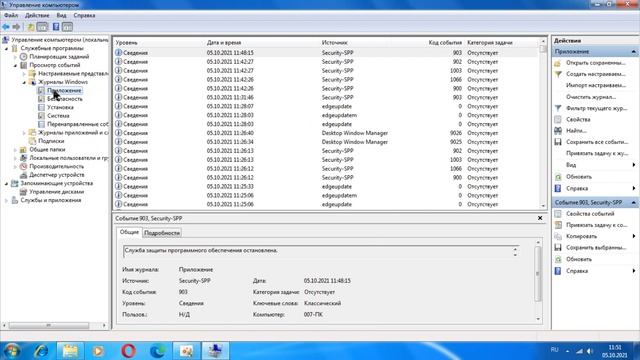Expand Общие папки tree node
Image resolution: width=640 pixels, height=360 pixels.
click(x=16, y=150)
